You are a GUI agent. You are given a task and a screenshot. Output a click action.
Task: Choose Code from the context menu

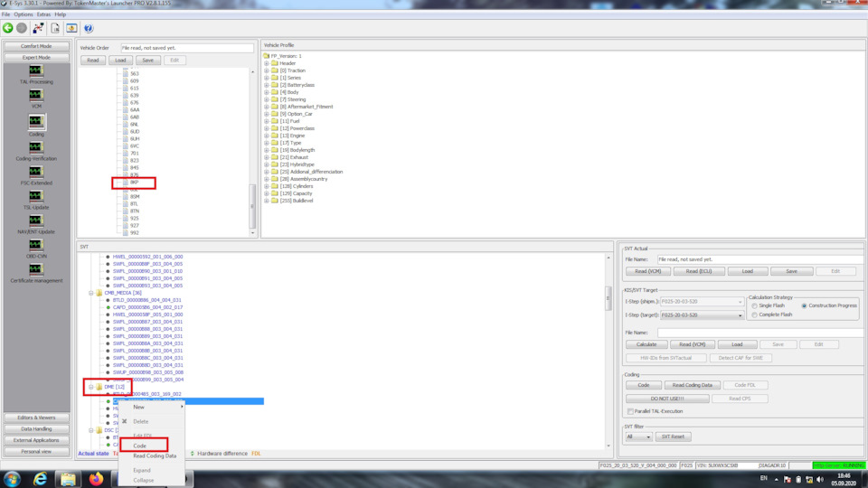point(139,446)
